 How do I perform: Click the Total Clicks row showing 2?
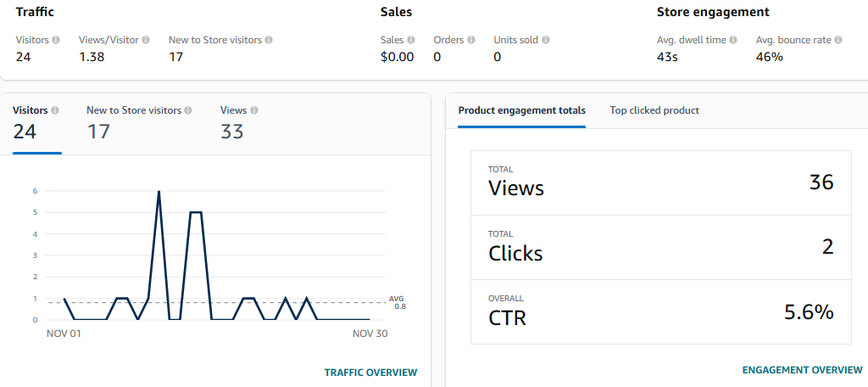click(661, 248)
